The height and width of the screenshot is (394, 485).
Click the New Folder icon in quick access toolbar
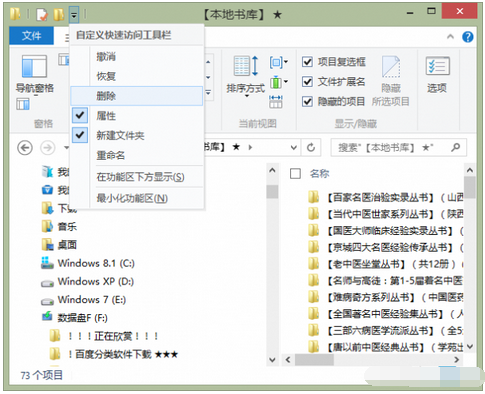pos(59,14)
